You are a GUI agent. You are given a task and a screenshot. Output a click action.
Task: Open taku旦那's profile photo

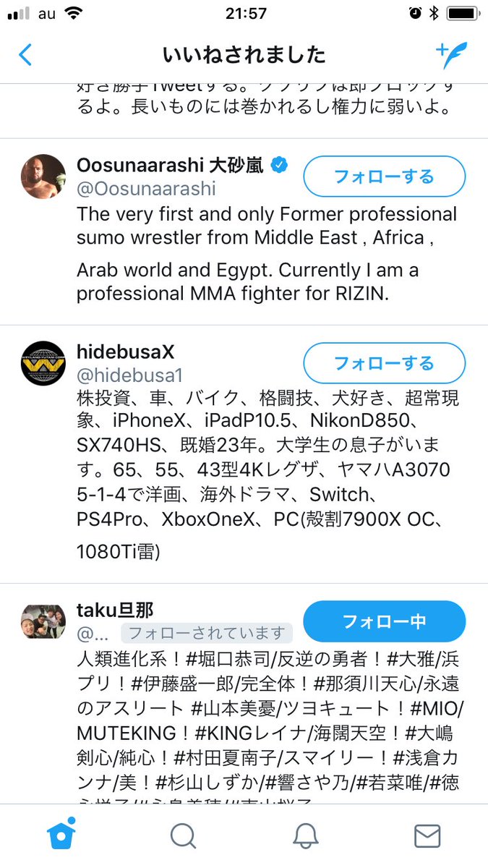point(43,621)
